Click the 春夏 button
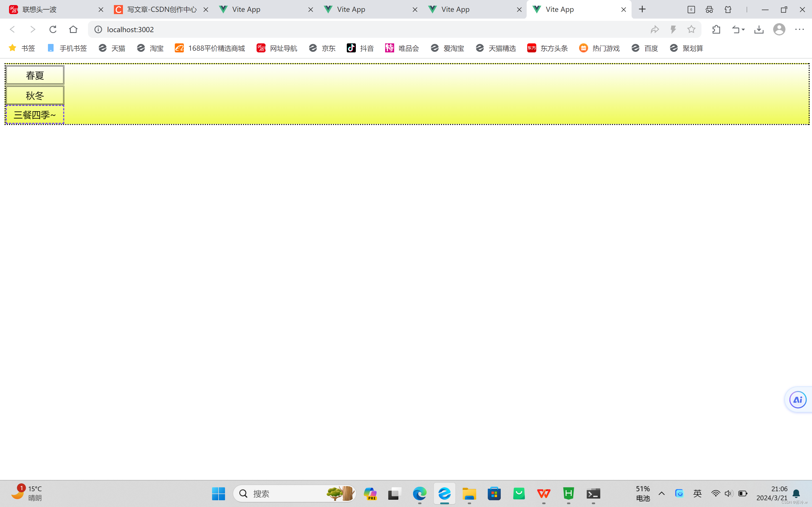Screen dimensions: 812x507 pos(35,75)
